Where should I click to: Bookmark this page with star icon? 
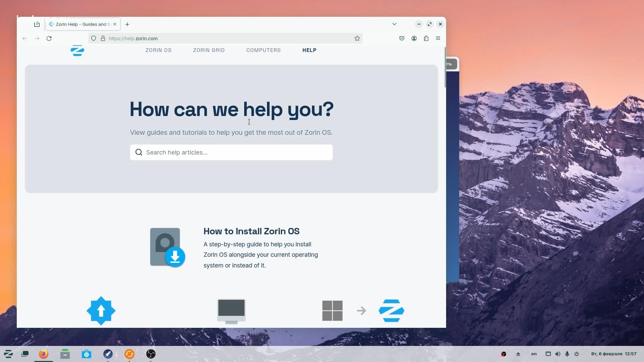(357, 39)
